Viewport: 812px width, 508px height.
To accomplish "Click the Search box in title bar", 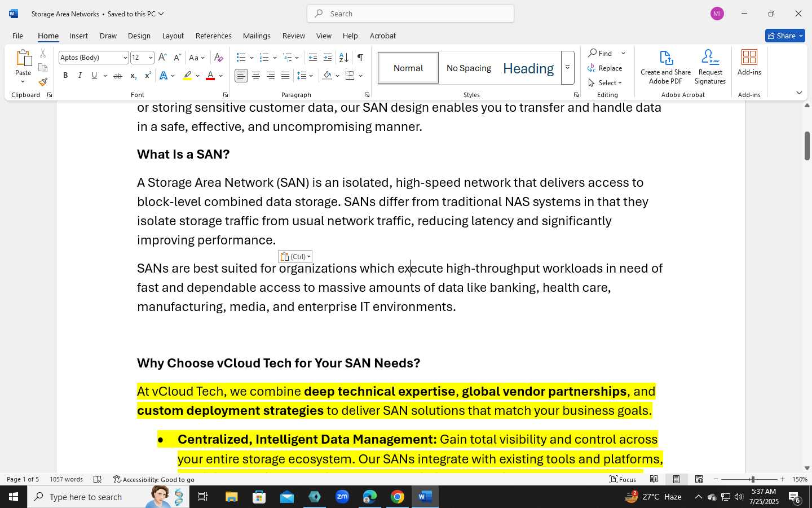I will pos(411,14).
